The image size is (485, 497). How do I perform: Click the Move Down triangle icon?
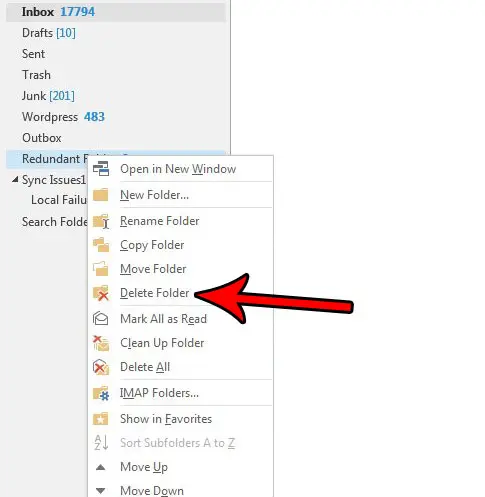tap(101, 490)
